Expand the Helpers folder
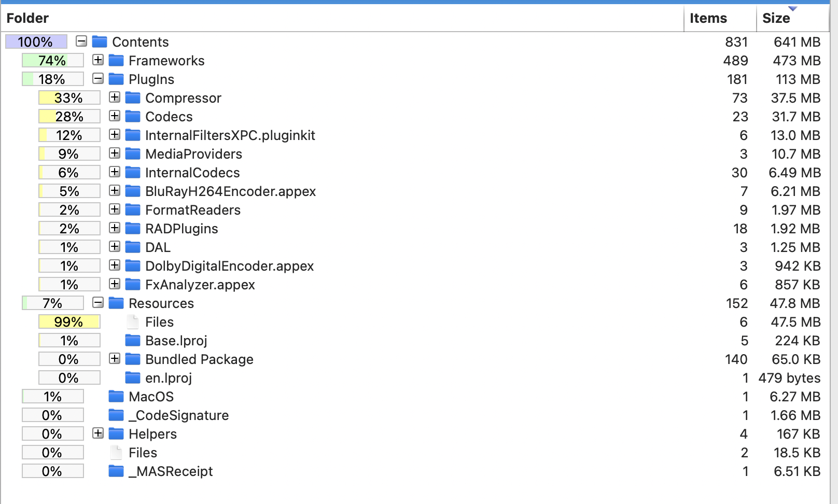Screen dimensions: 838x504 coord(98,433)
